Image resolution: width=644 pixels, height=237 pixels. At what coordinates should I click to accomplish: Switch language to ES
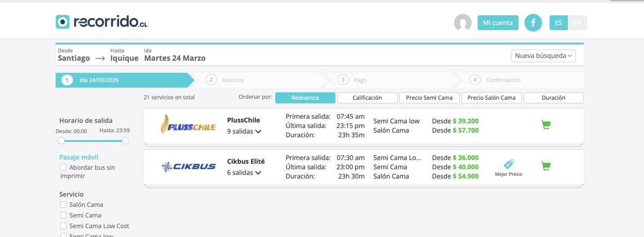(x=559, y=23)
